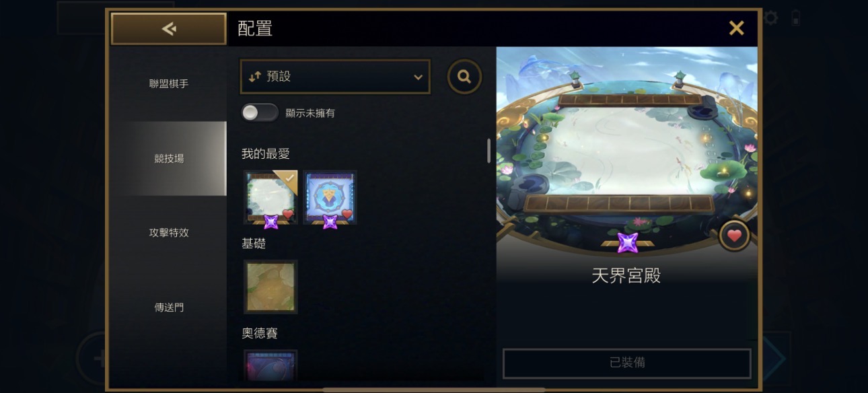Image resolution: width=868 pixels, height=393 pixels.
Task: Open the search magnifier icon
Action: pos(464,77)
